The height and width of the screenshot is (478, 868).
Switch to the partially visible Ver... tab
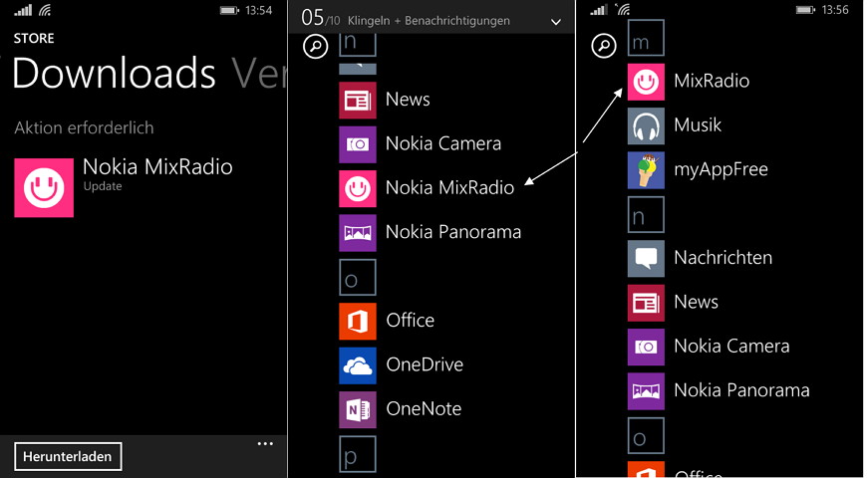coord(259,74)
